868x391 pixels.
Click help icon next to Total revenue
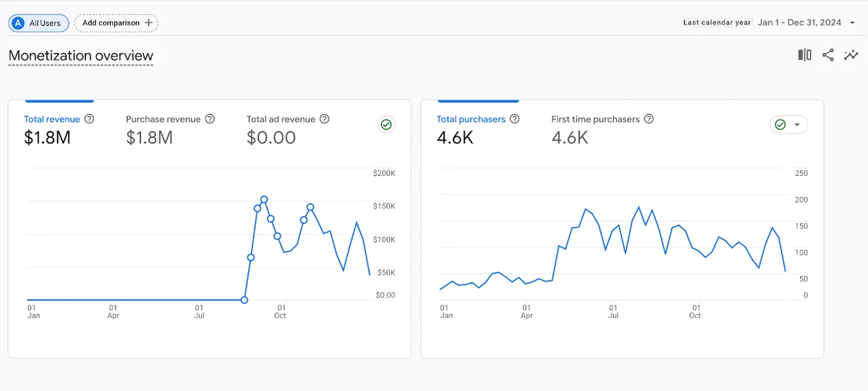pos(89,119)
